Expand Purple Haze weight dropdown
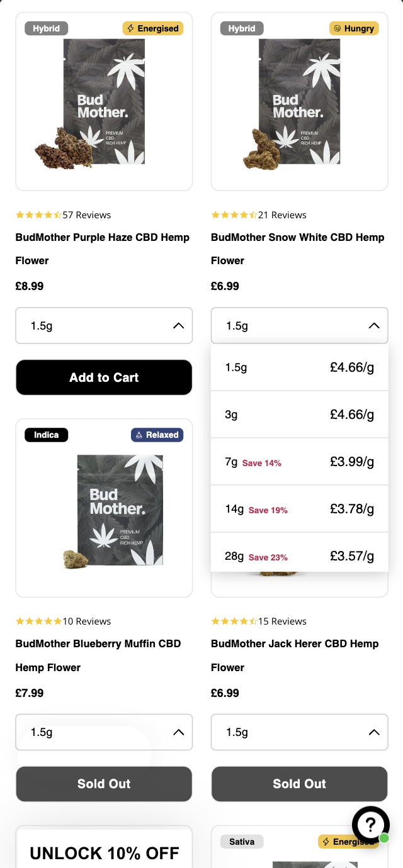This screenshot has width=403, height=868. [104, 326]
